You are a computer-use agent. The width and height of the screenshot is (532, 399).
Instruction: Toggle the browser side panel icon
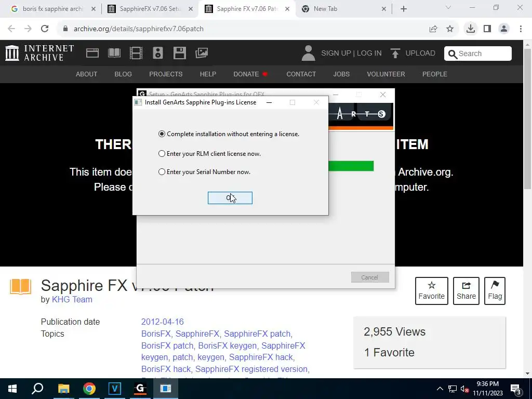pos(487,29)
